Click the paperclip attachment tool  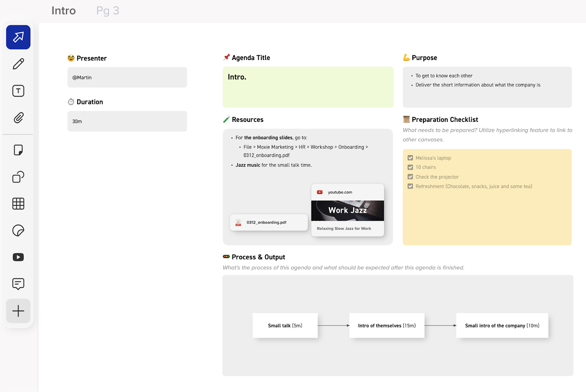click(x=18, y=118)
